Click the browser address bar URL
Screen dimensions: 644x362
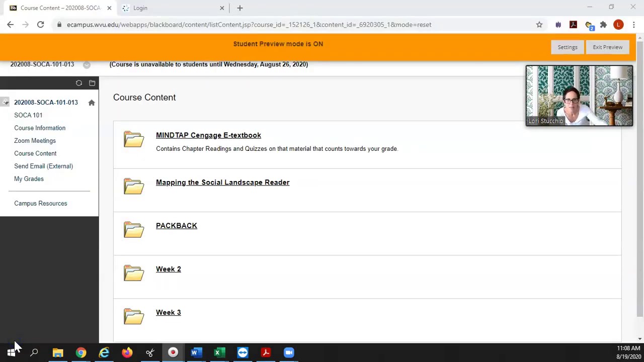(249, 25)
